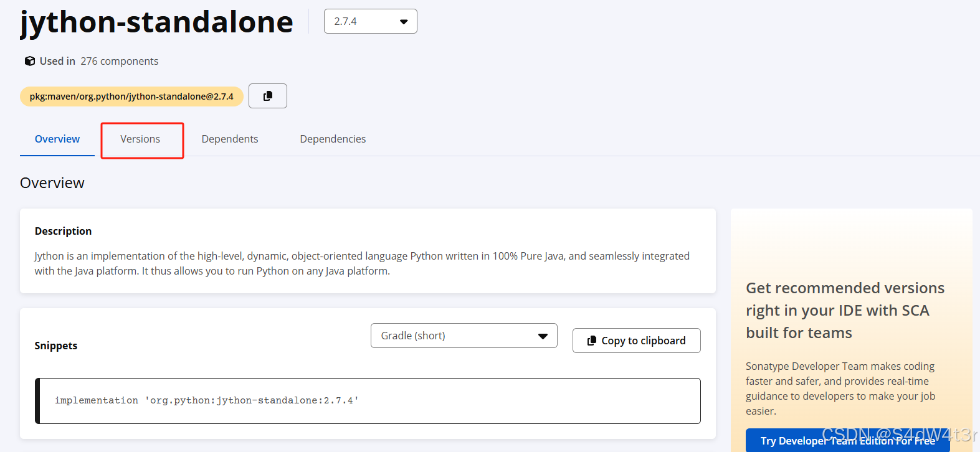Click Try Developer Team Edition for Free
The width and height of the screenshot is (980, 452).
coord(847,440)
